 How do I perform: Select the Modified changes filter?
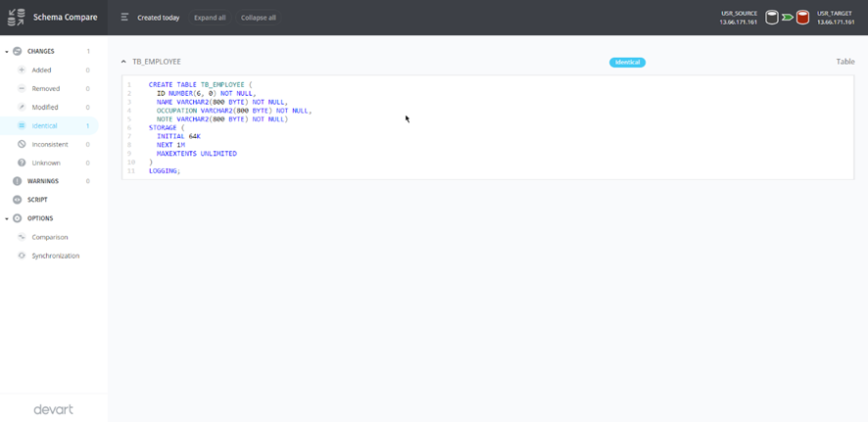coord(45,108)
